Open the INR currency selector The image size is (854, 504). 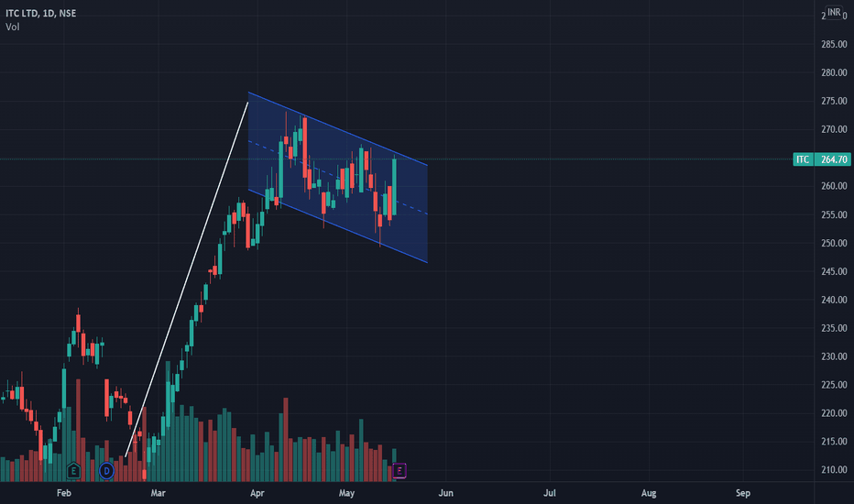point(834,12)
